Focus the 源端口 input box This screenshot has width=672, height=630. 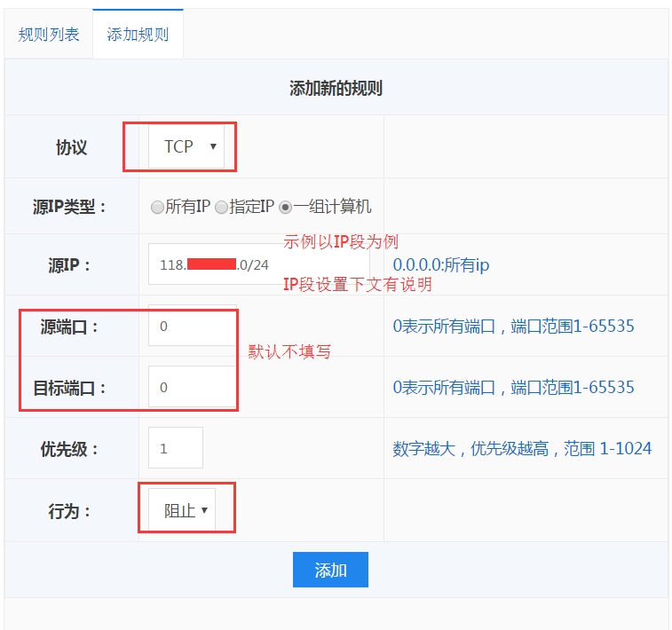pyautogui.click(x=192, y=326)
